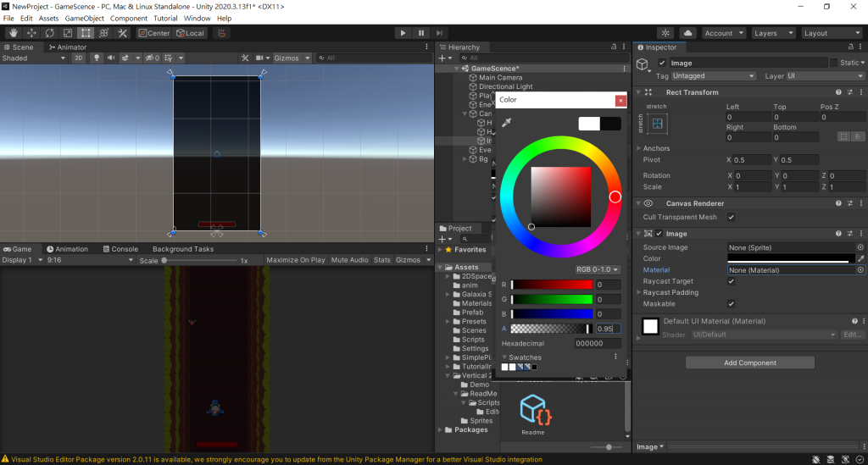Select the Rotate tool

(50, 33)
